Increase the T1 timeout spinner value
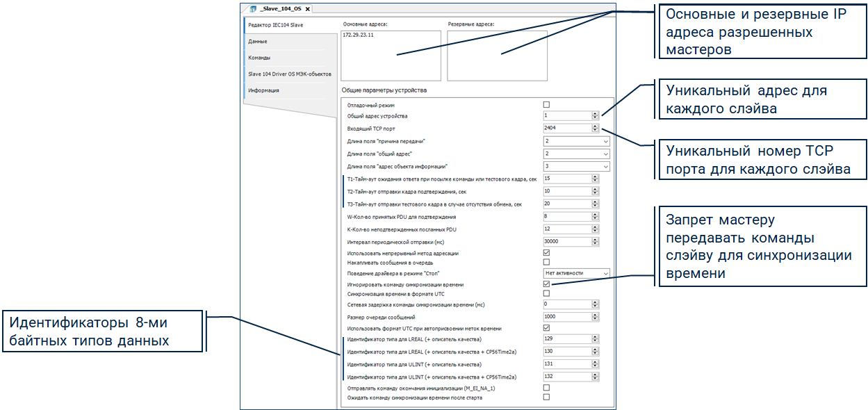Screen dimensions: 868x410 (x=595, y=176)
